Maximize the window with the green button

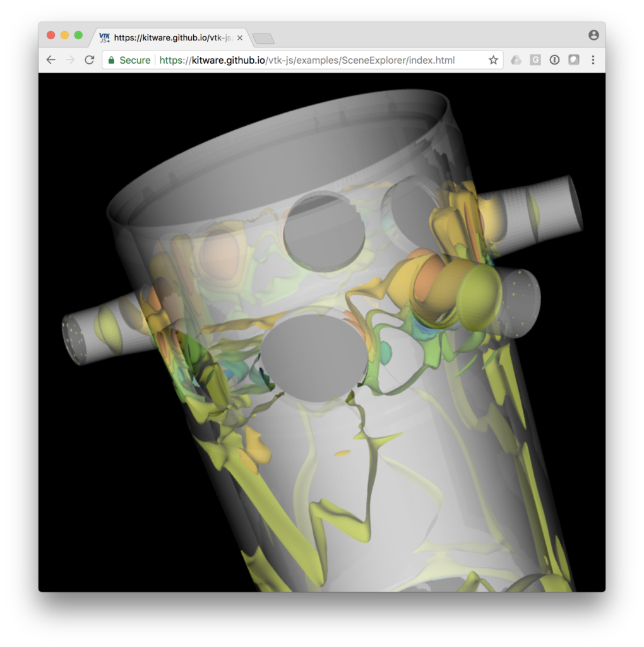tap(78, 35)
